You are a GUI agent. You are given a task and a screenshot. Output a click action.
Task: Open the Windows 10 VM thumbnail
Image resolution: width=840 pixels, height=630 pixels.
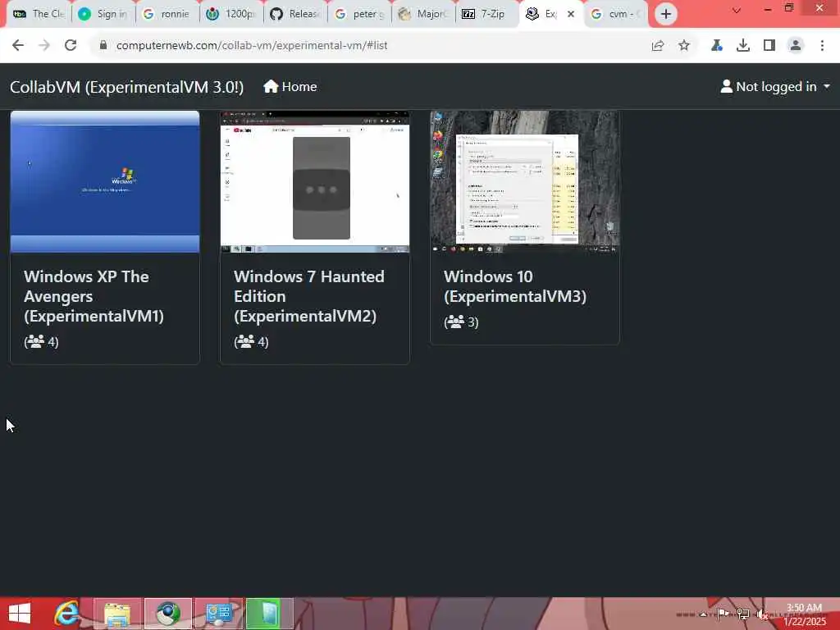point(525,181)
